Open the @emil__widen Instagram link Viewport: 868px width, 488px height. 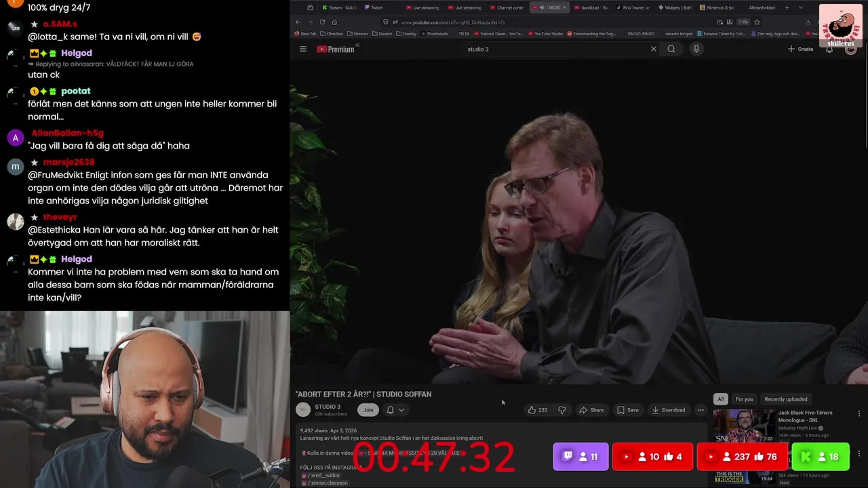(x=321, y=475)
